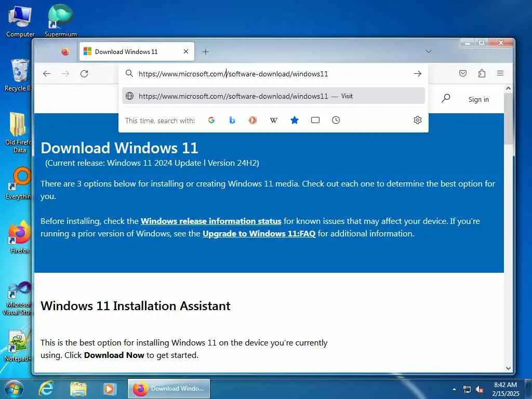532x399 pixels.
Task: Search within Bookmarks using star icon
Action: point(295,120)
